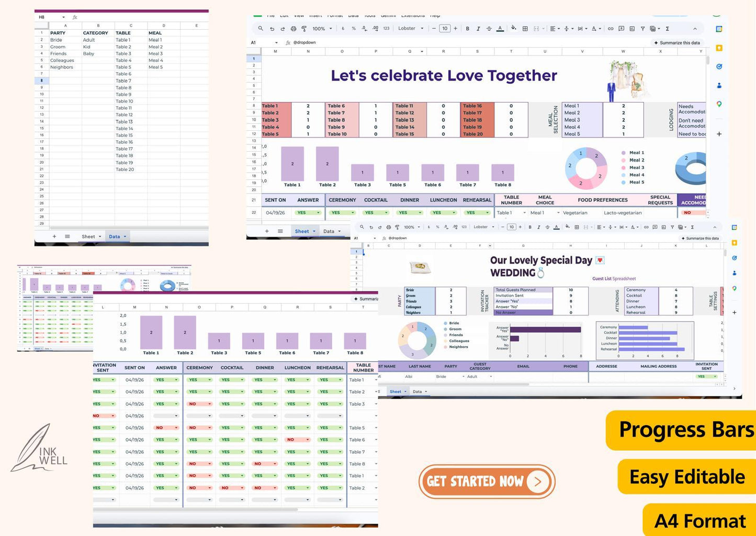
Task: Open Maps side panel beside Love Together sheet
Action: (719, 104)
